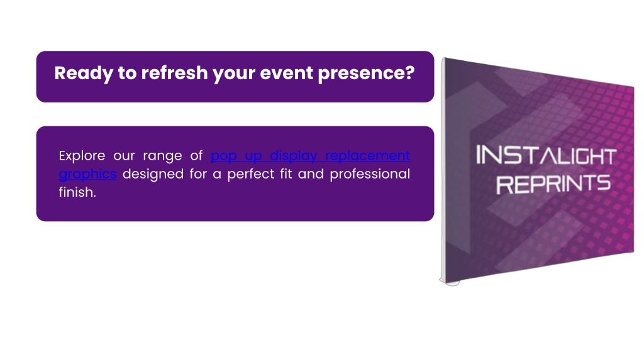The image size is (644, 362).
Task: Click the word "replacement" in the link
Action: (367, 156)
